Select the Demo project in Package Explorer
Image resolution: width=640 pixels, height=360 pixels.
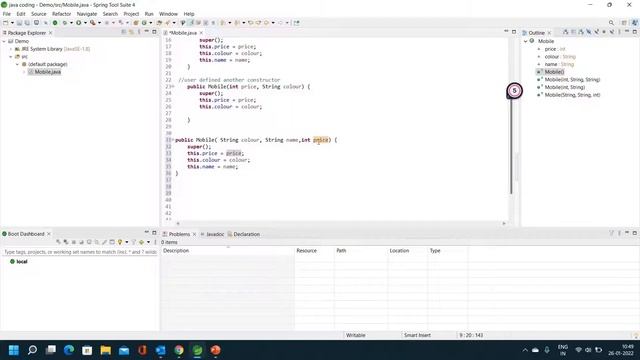pyautogui.click(x=18, y=41)
